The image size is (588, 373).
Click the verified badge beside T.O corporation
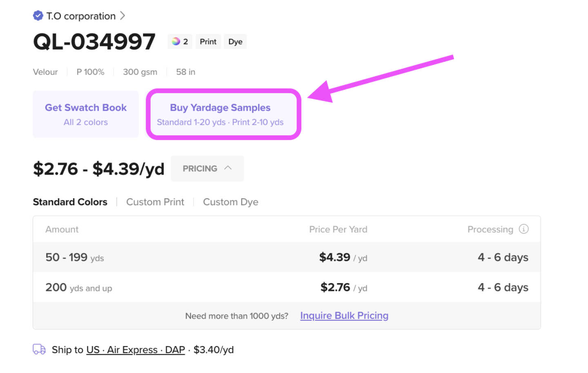[38, 16]
